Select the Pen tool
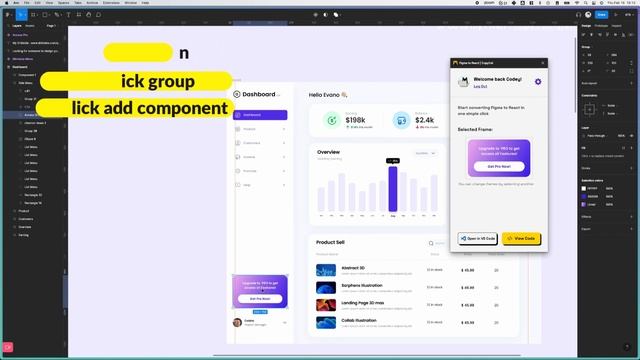The image size is (640, 360). pos(57,15)
